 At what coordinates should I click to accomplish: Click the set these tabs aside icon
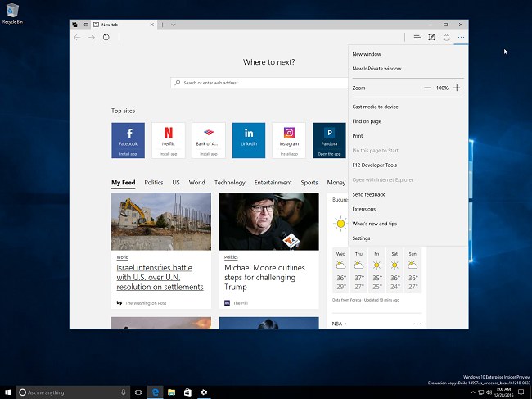coord(85,25)
